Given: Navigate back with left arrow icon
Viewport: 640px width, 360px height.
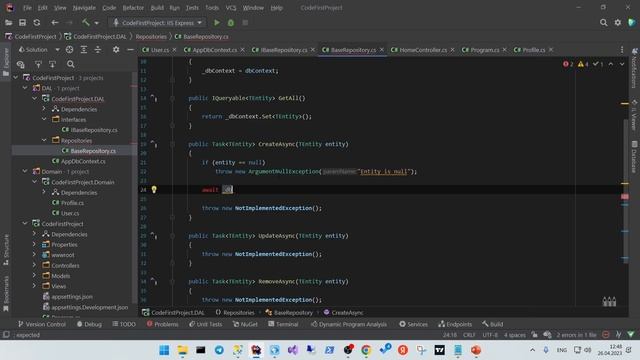Looking at the screenshot, I should [54, 23].
